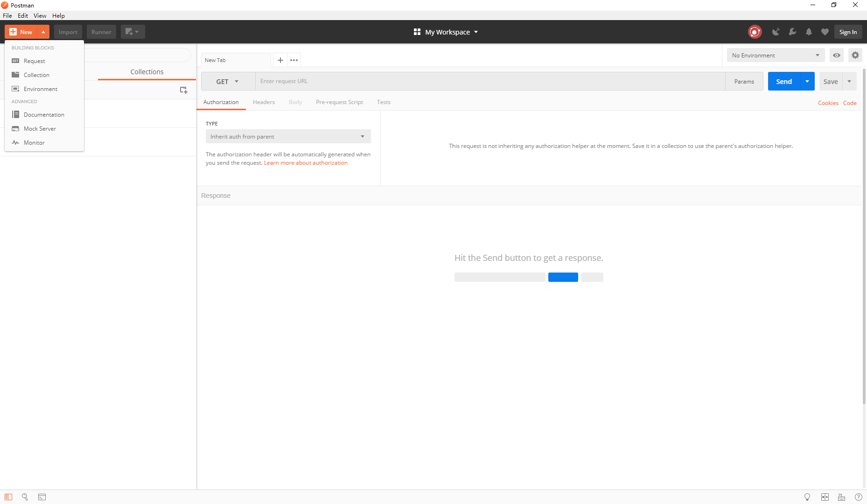867x504 pixels.
Task: Expand the Save options arrow
Action: pos(849,81)
